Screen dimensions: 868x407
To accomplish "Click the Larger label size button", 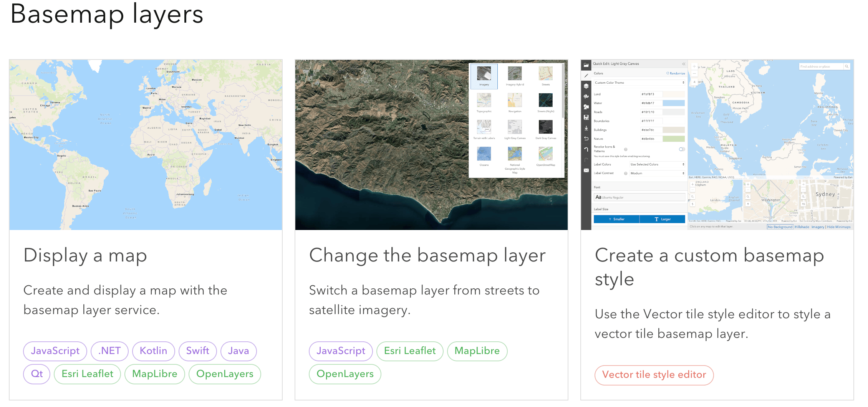I will [x=662, y=219].
